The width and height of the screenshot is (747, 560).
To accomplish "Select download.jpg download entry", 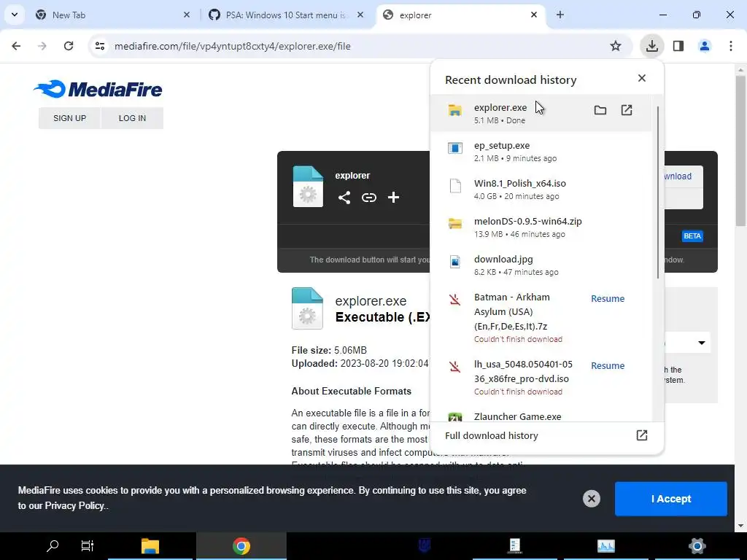I will tap(541, 265).
